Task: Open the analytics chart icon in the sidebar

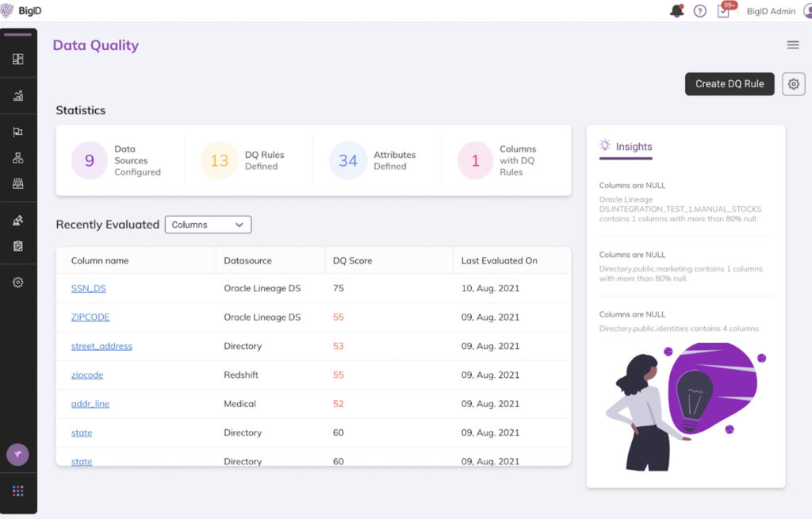Action: (x=17, y=95)
